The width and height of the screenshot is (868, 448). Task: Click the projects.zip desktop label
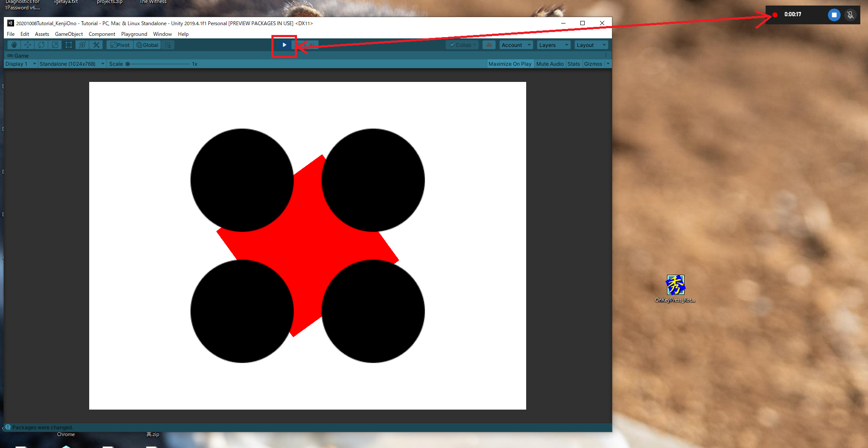click(x=110, y=2)
